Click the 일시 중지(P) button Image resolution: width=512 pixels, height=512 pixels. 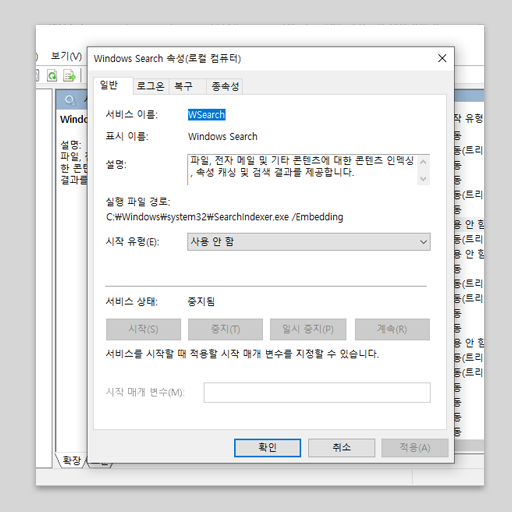point(308,329)
